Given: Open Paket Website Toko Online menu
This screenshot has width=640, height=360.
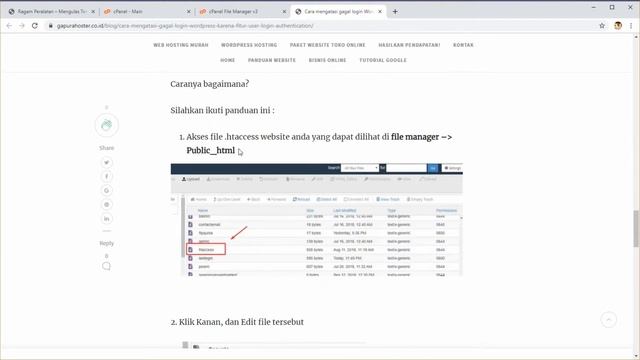Looking at the screenshot, I should (328, 45).
